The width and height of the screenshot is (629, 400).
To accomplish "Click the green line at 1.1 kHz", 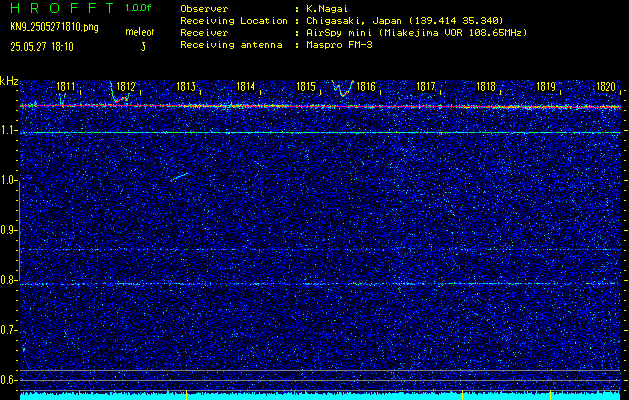I will tap(321, 132).
